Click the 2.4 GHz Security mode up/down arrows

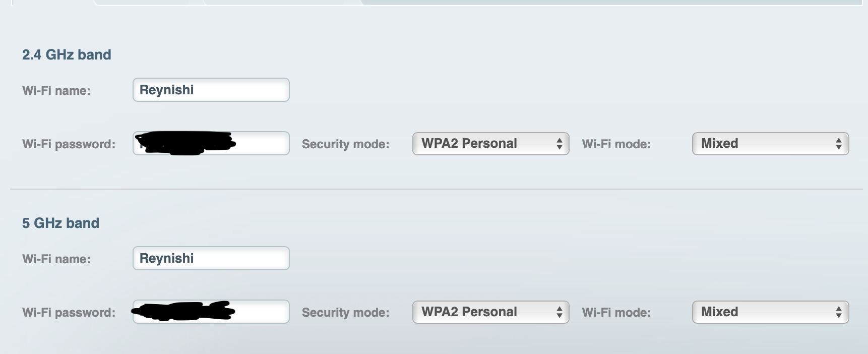[559, 144]
